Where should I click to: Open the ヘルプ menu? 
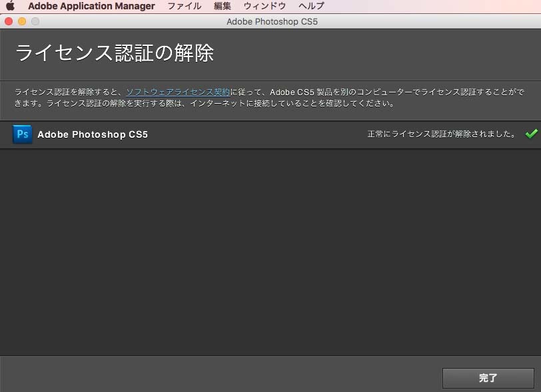(x=311, y=6)
